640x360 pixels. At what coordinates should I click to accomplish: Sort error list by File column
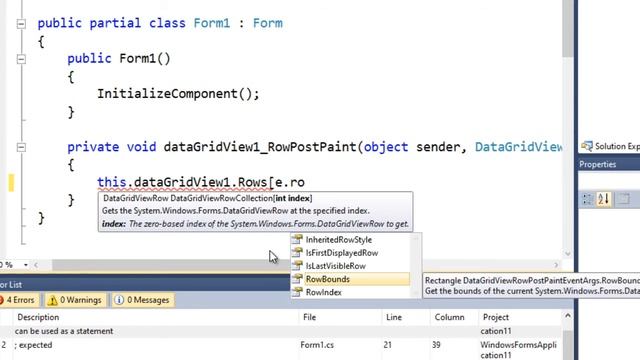pyautogui.click(x=340, y=317)
